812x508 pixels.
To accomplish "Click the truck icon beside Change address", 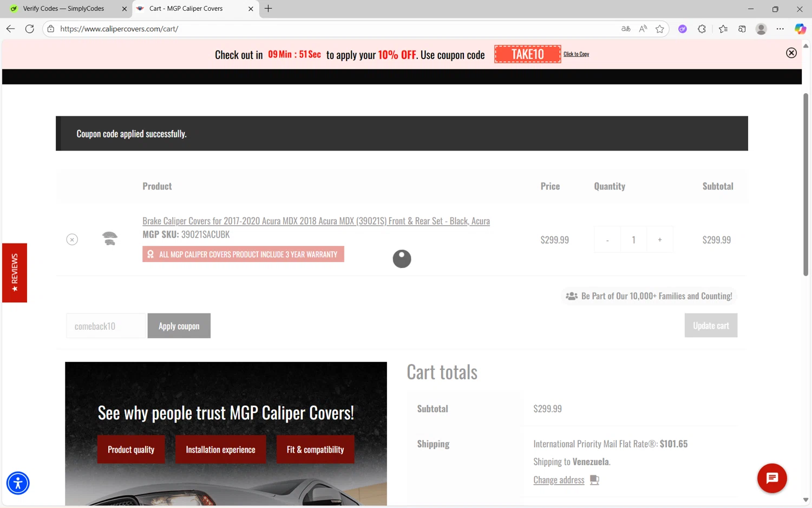I will click(x=594, y=480).
